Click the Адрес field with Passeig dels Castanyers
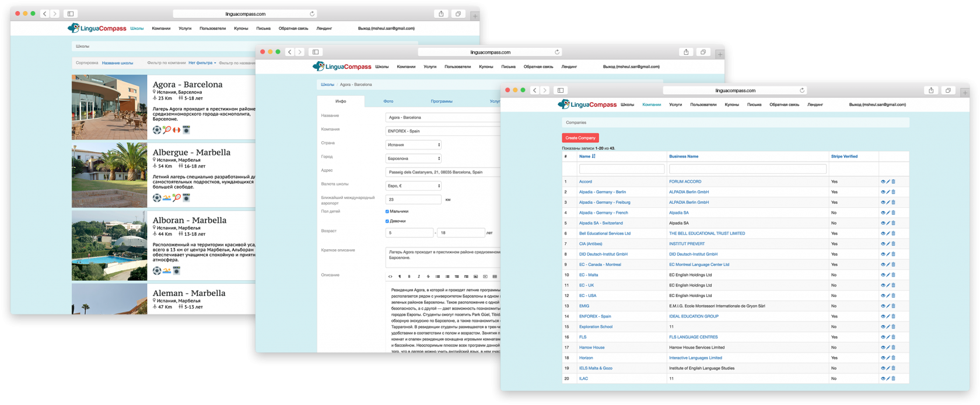This screenshot has width=980, height=405. [x=443, y=172]
